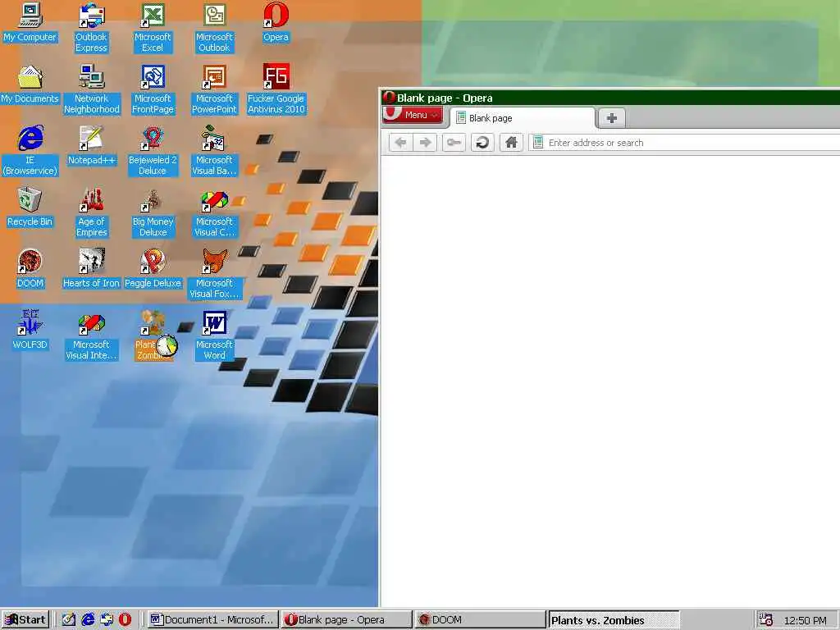Launch Internet Explorer from Quick Launch
Viewport: 840px width, 630px height.
88,620
